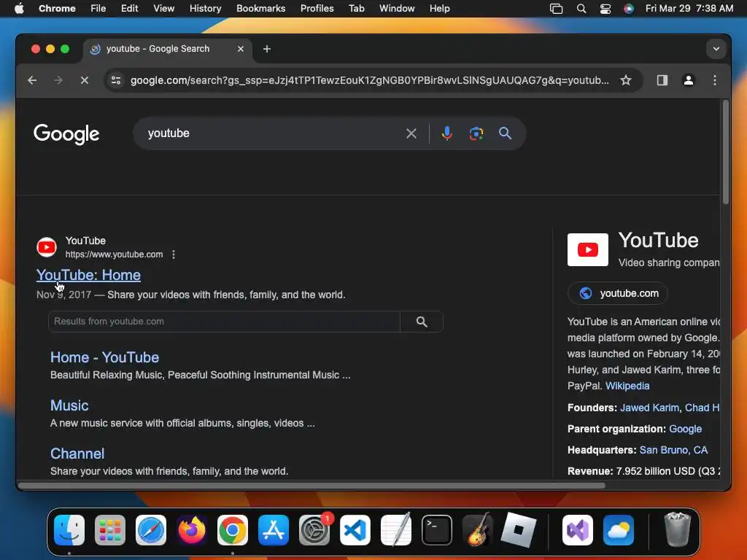This screenshot has width=747, height=560.
Task: Open the Chrome three-dot menu
Action: pos(714,80)
